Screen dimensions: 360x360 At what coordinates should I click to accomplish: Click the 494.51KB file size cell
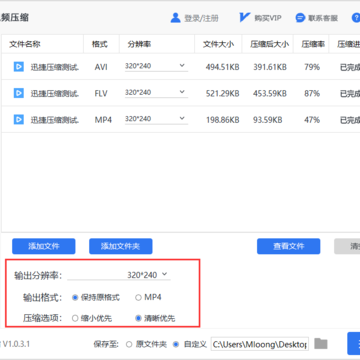coord(222,67)
